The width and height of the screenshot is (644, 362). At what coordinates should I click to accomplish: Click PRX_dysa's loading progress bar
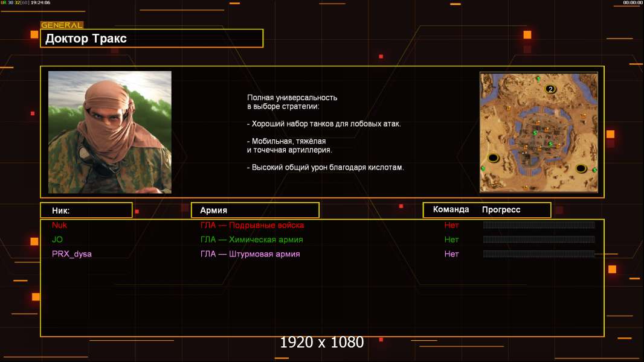point(539,254)
